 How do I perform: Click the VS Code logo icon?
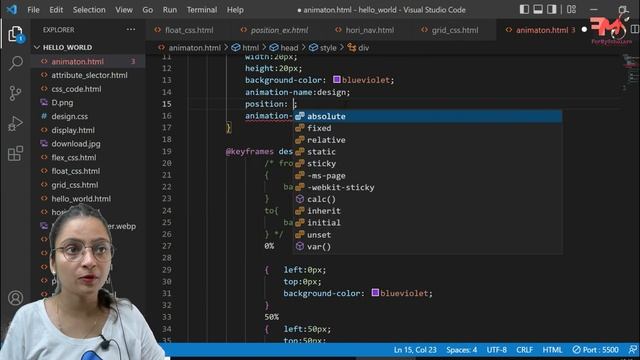click(11, 9)
